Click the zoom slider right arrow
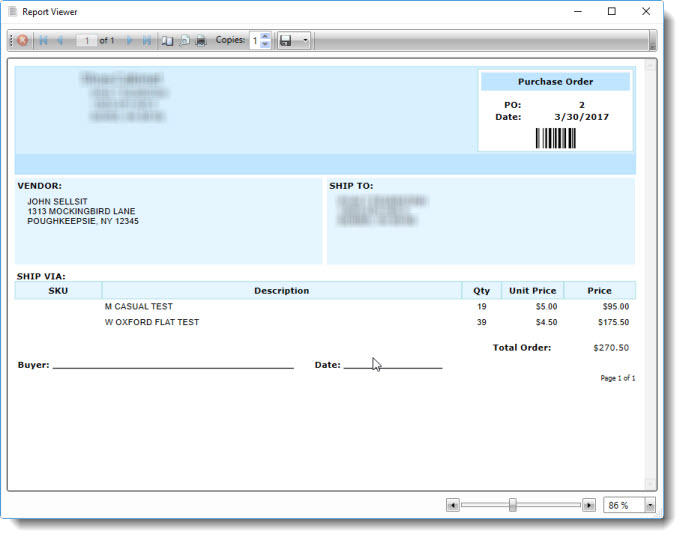This screenshot has height=540, width=685. coord(589,506)
